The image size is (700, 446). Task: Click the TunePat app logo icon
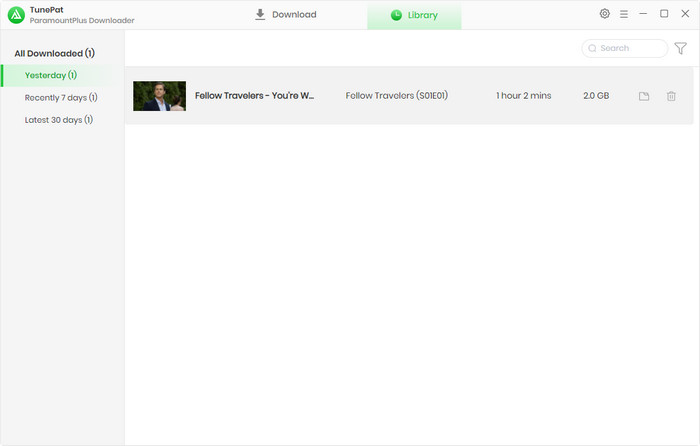point(15,15)
